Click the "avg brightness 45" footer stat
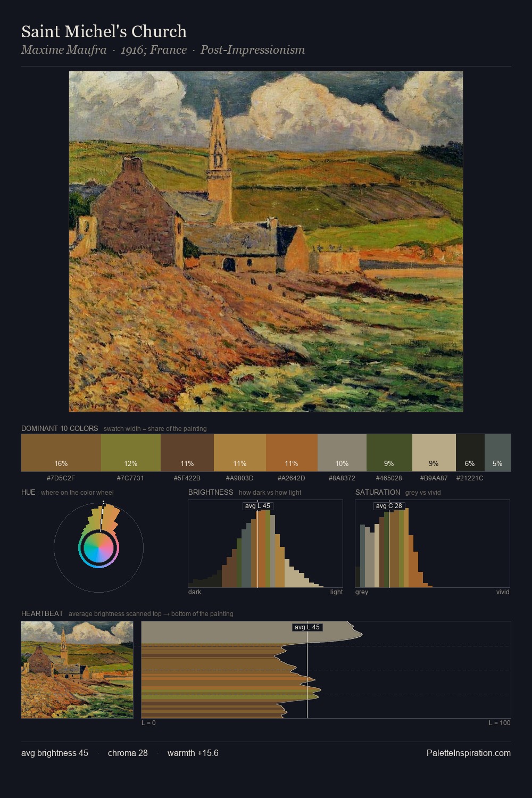The height and width of the screenshot is (798, 532). (55, 753)
